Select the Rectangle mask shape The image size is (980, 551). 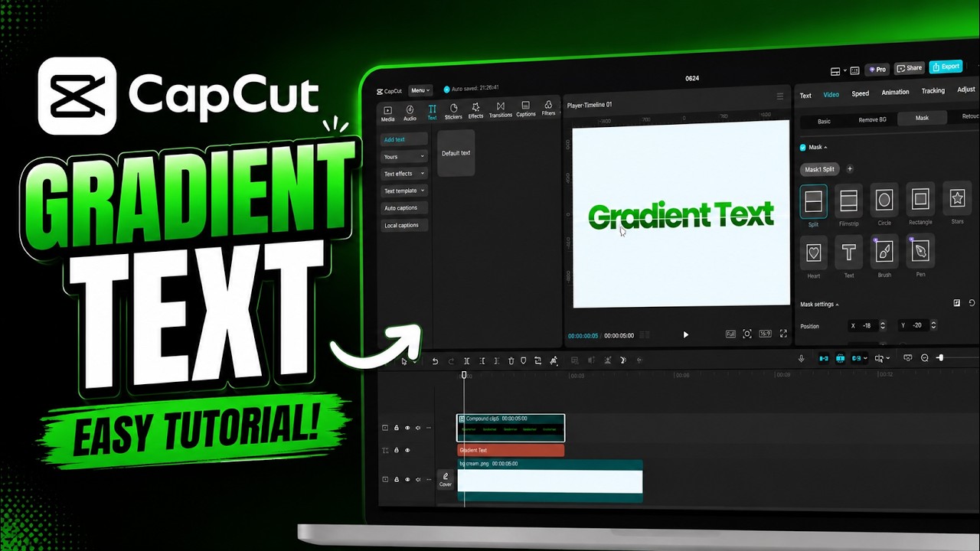click(x=920, y=200)
